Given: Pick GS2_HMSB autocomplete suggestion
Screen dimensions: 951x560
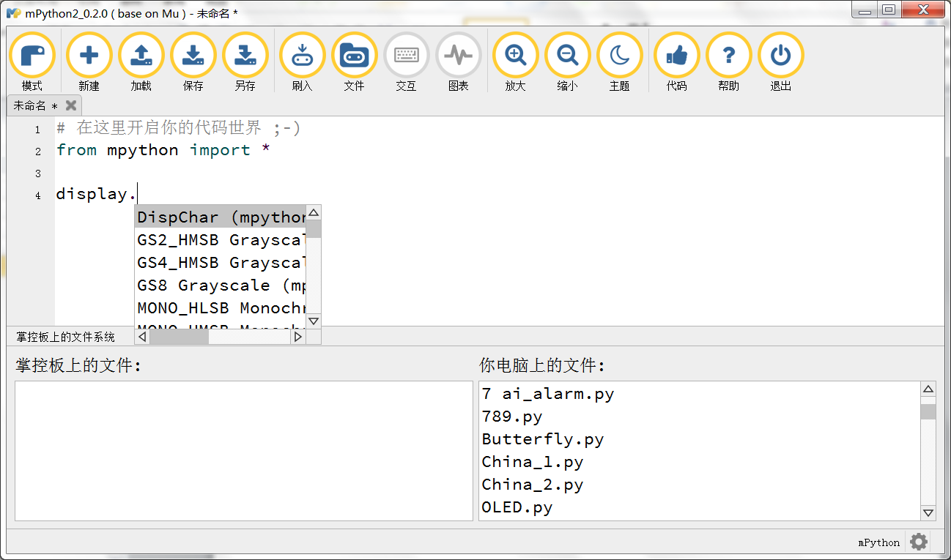Looking at the screenshot, I should pos(221,240).
